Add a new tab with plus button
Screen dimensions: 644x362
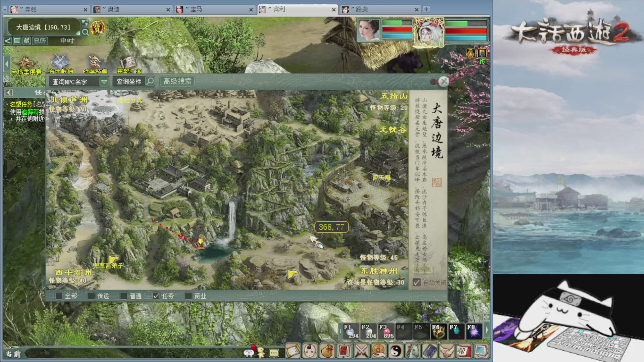pyautogui.click(x=426, y=9)
